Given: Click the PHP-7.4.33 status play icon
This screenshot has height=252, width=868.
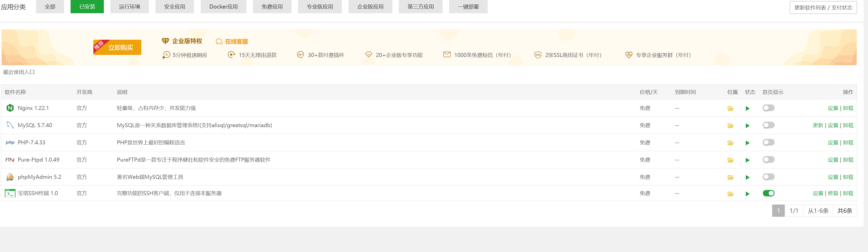Looking at the screenshot, I should click(747, 143).
